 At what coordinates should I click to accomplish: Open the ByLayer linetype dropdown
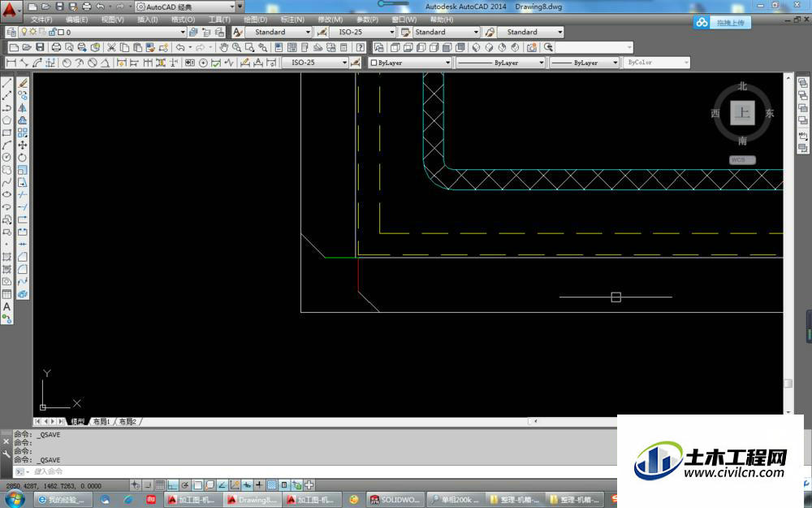pos(500,63)
